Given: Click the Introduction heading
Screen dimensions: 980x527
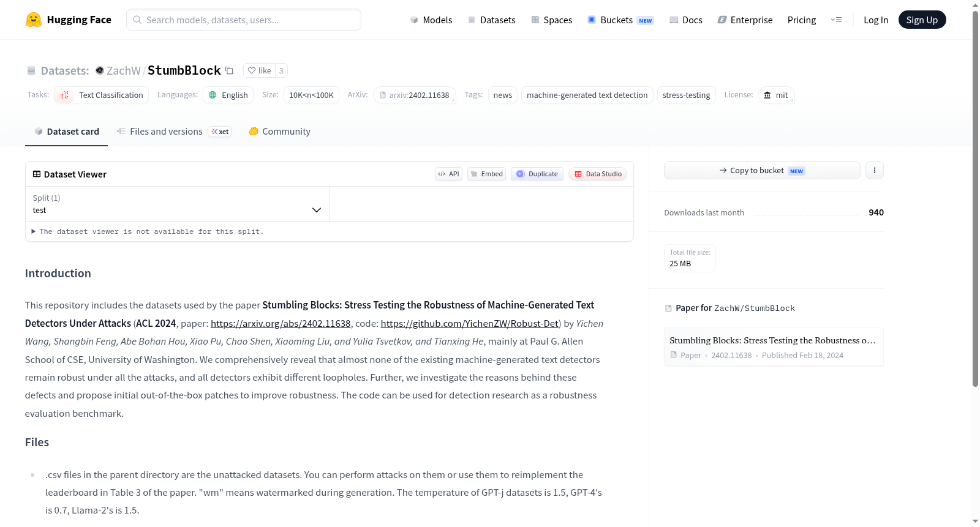Looking at the screenshot, I should 58,273.
